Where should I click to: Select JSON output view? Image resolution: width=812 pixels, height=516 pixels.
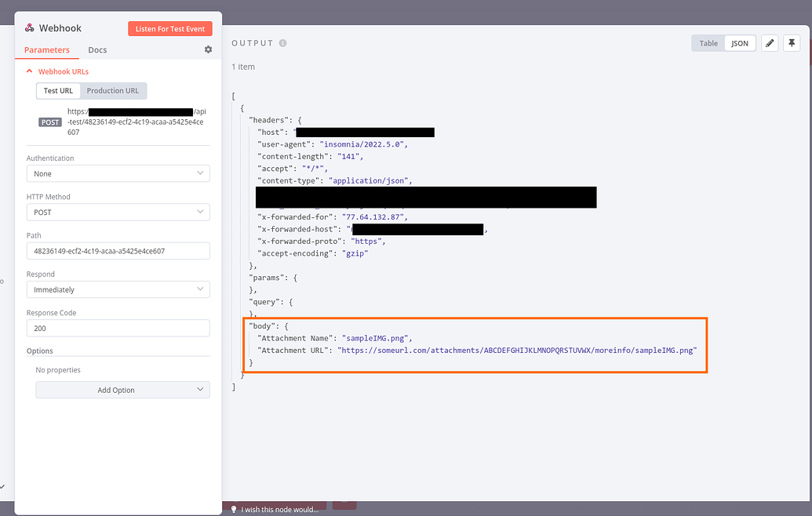click(x=740, y=44)
